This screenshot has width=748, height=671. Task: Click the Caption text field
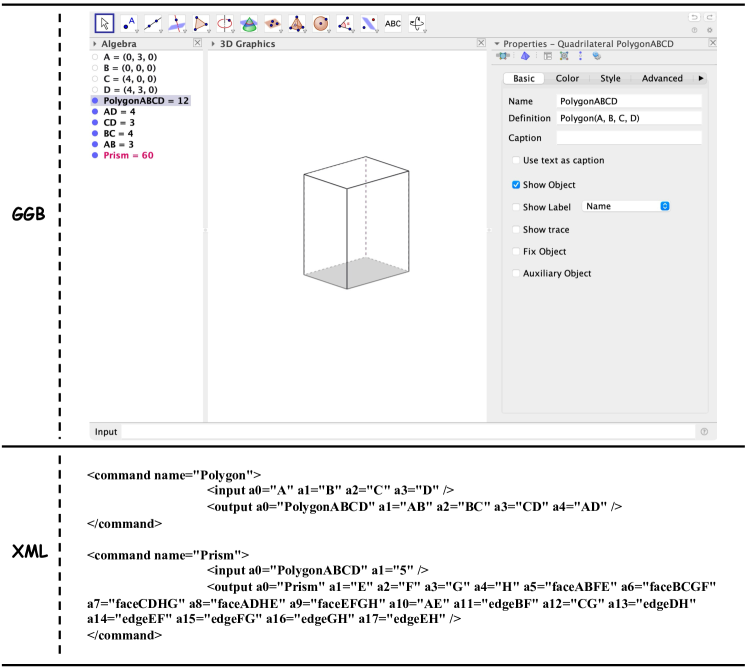pyautogui.click(x=629, y=138)
